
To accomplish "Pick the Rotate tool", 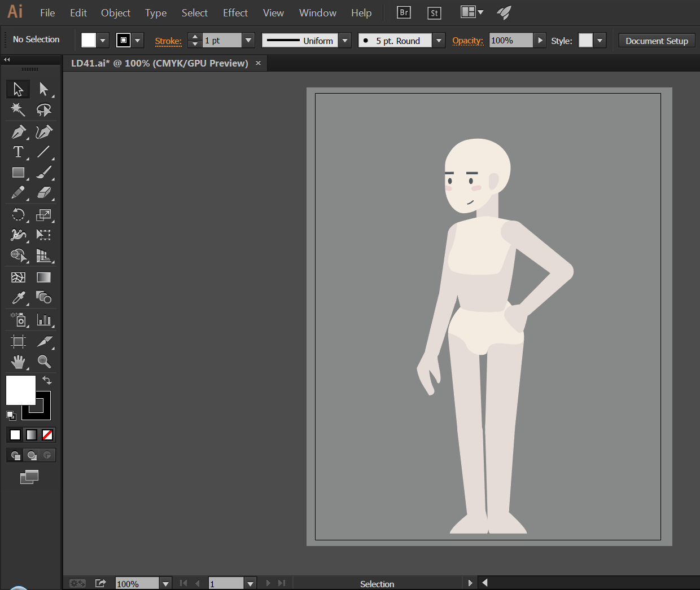I will click(x=18, y=214).
